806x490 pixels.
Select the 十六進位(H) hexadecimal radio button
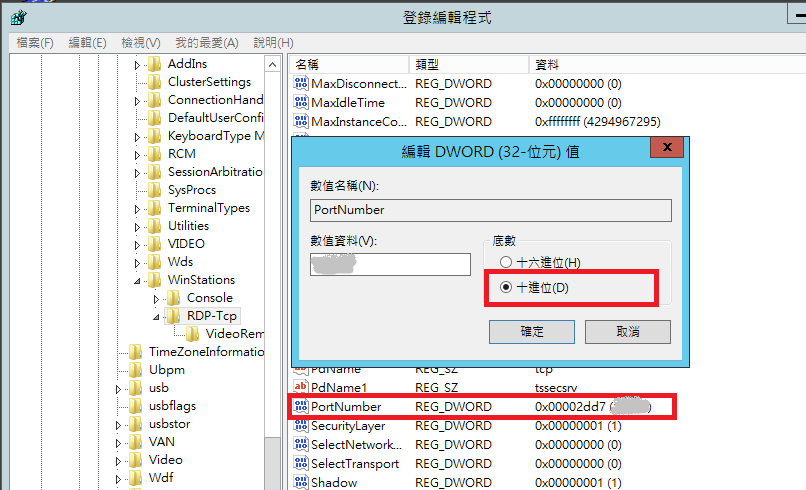coord(506,262)
